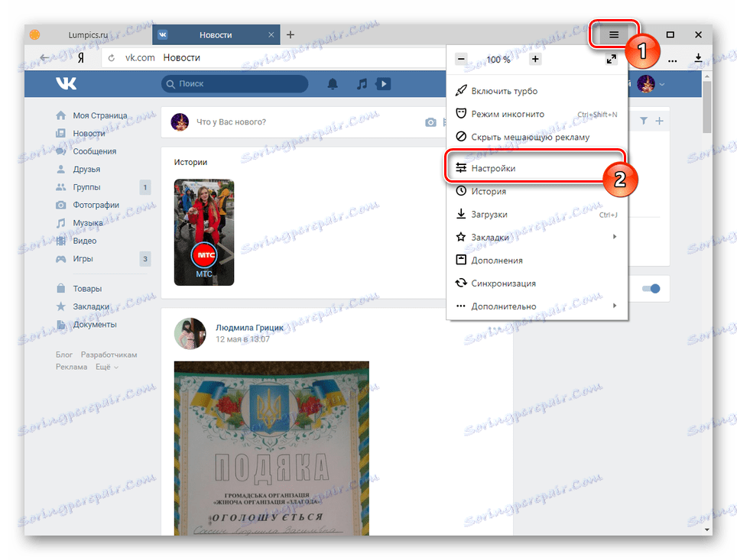Open Синхронизация menu entry
The height and width of the screenshot is (560, 737).
click(x=537, y=283)
